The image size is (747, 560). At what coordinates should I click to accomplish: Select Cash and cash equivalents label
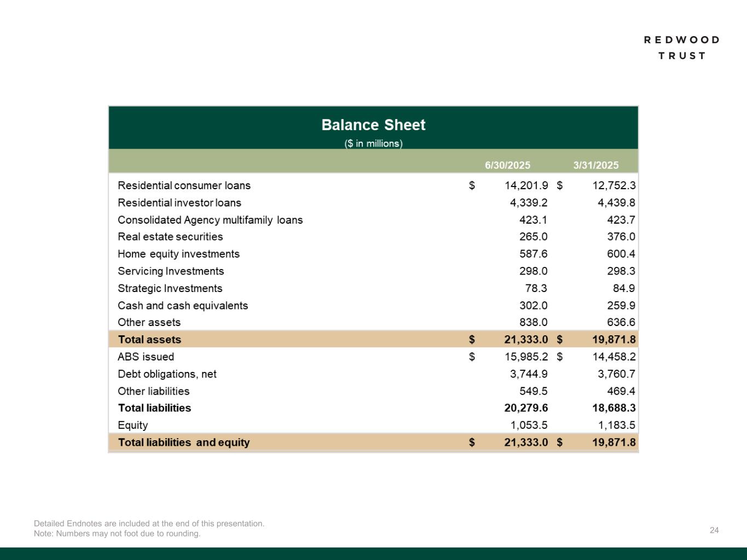(183, 306)
